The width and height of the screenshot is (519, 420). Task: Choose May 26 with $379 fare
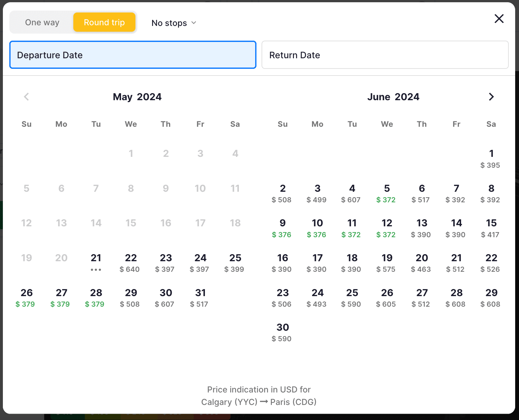[x=26, y=297]
